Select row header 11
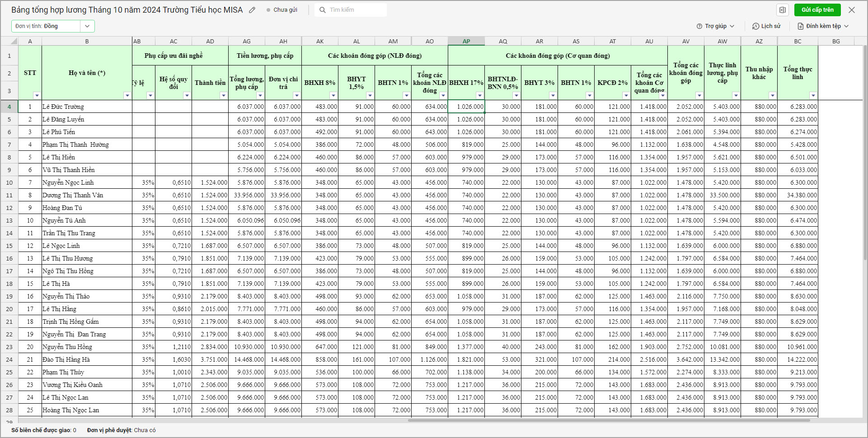The height and width of the screenshot is (438, 868). (9, 196)
